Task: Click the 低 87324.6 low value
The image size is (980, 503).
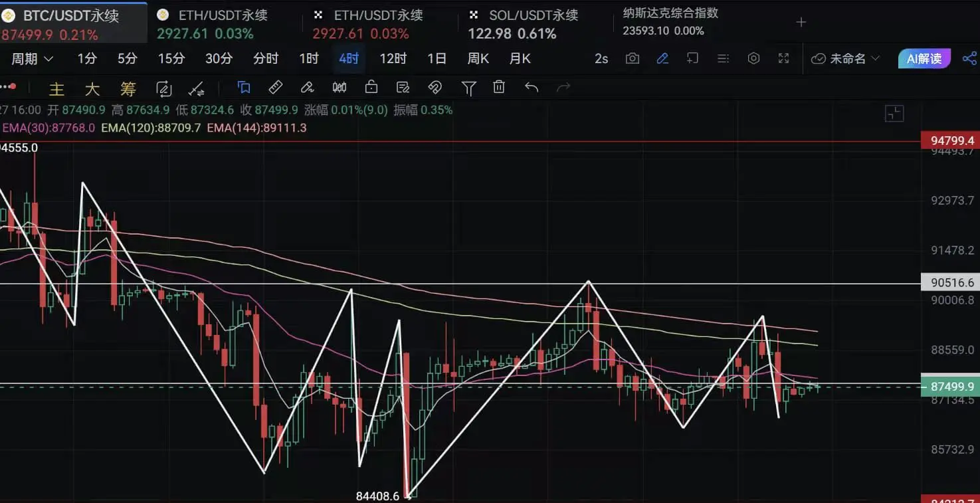Action: point(205,110)
